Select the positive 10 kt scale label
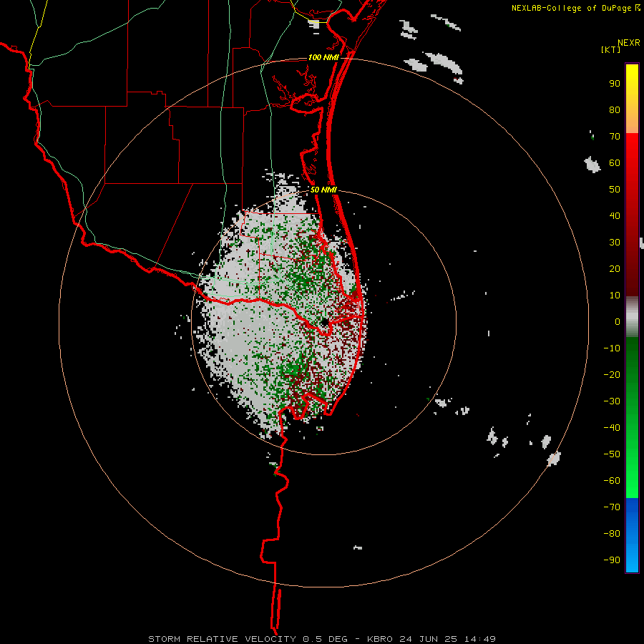Image resolution: width=644 pixels, height=644 pixels. pos(615,296)
